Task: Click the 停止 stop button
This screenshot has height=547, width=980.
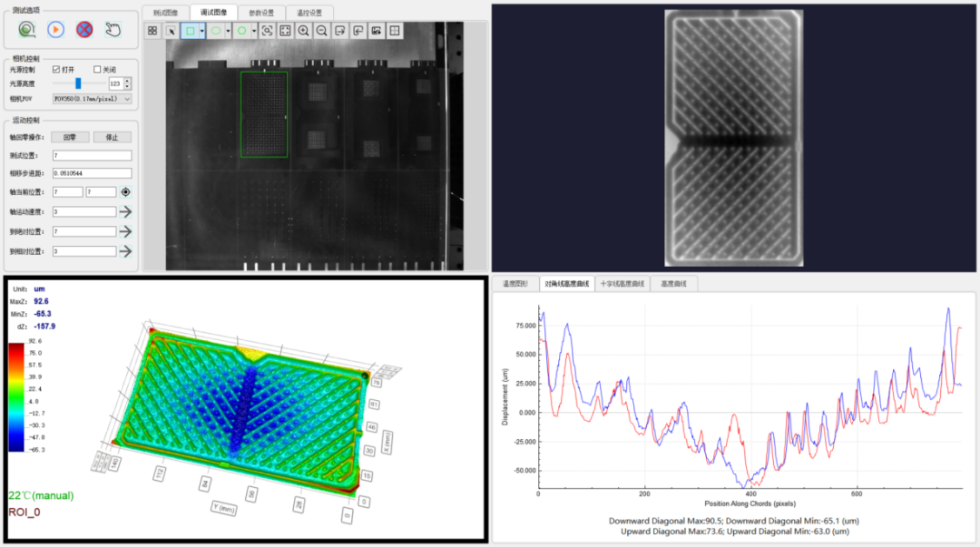Action: pyautogui.click(x=112, y=137)
